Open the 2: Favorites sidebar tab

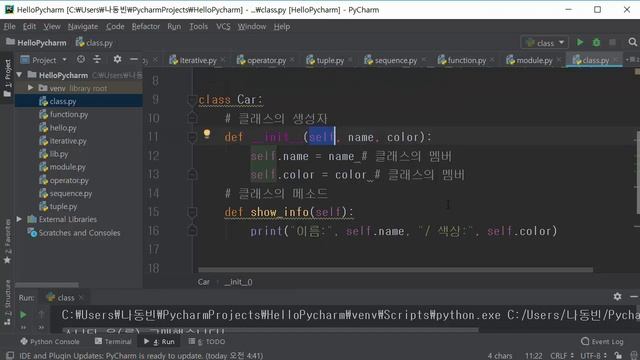coord(7,241)
